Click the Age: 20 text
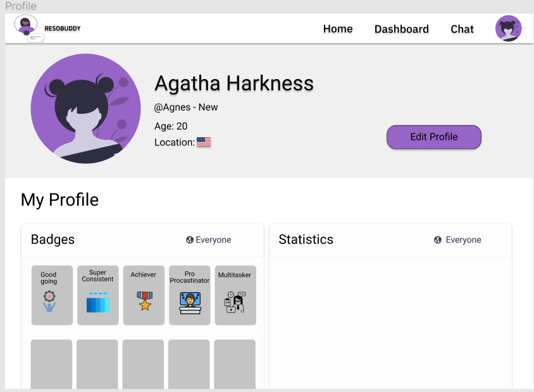The image size is (534, 392). coord(171,126)
